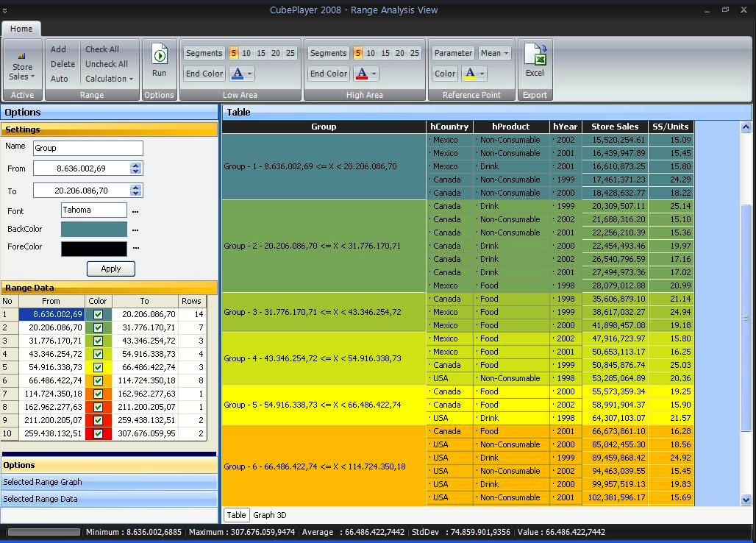Switch to the Graph 3D tab
This screenshot has height=543, width=756.
click(269, 515)
